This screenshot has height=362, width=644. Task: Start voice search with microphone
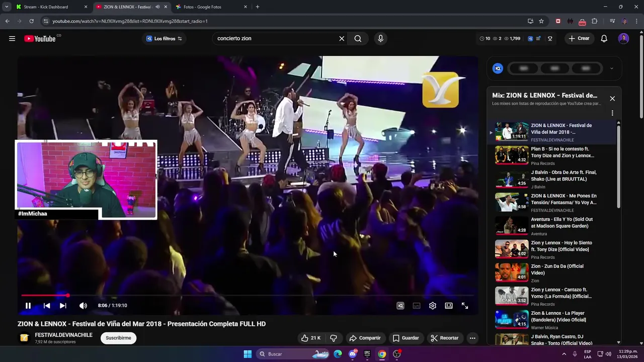pyautogui.click(x=380, y=39)
